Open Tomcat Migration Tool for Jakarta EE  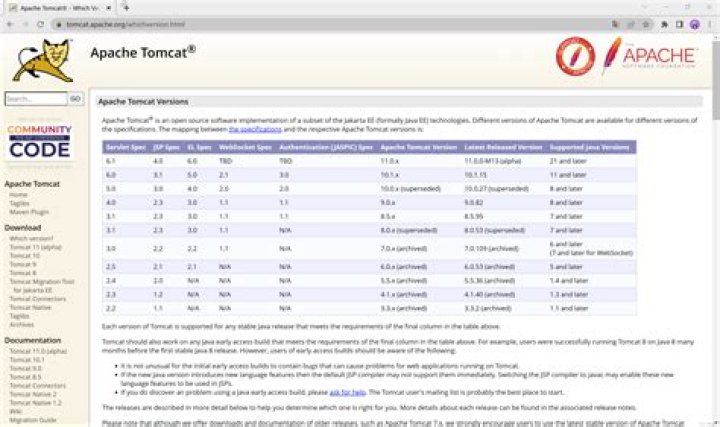tap(42, 286)
